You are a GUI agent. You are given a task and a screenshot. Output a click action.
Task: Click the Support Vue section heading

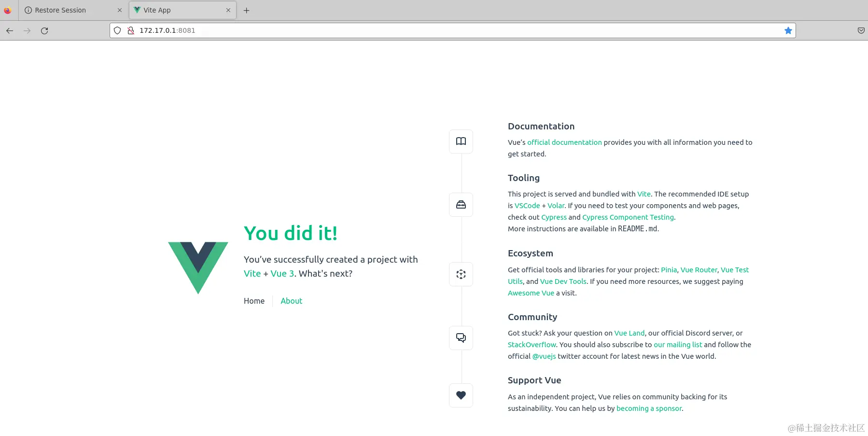pyautogui.click(x=534, y=380)
